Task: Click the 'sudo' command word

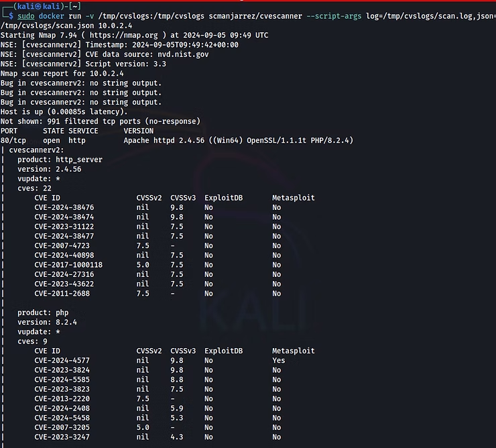Action: pos(26,16)
